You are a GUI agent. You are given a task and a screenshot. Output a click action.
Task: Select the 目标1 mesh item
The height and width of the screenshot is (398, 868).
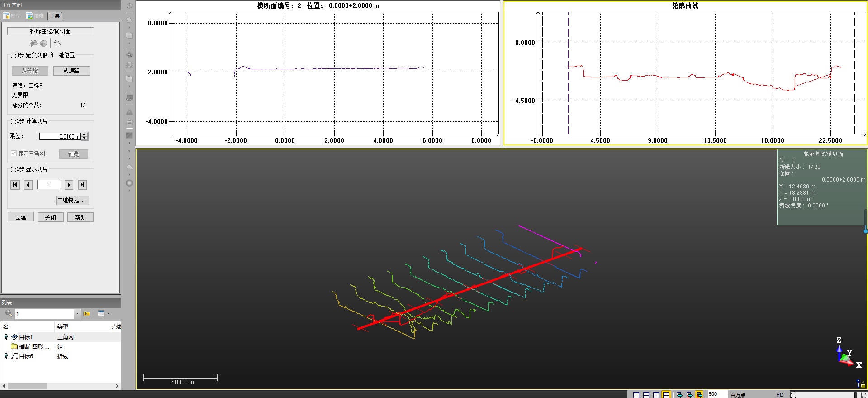point(26,337)
